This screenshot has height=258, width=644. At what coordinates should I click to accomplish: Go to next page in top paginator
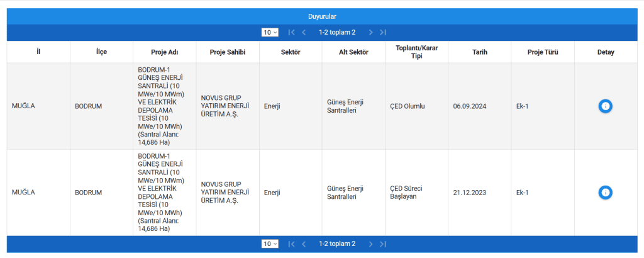371,32
